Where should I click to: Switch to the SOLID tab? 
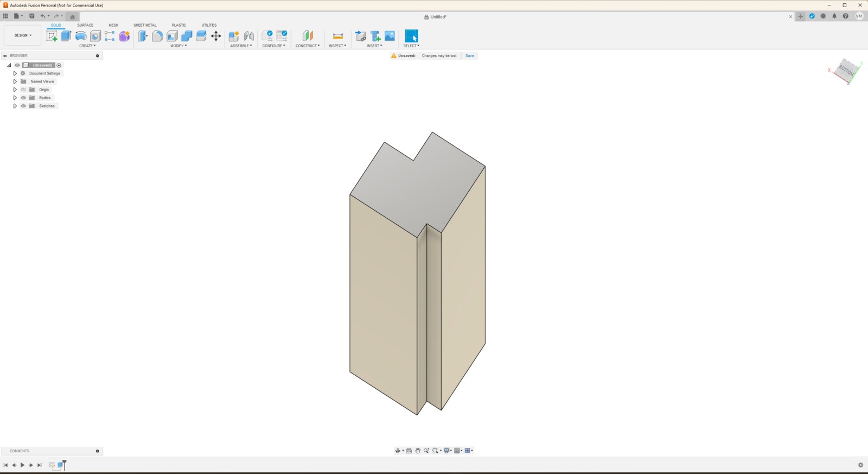(x=56, y=25)
